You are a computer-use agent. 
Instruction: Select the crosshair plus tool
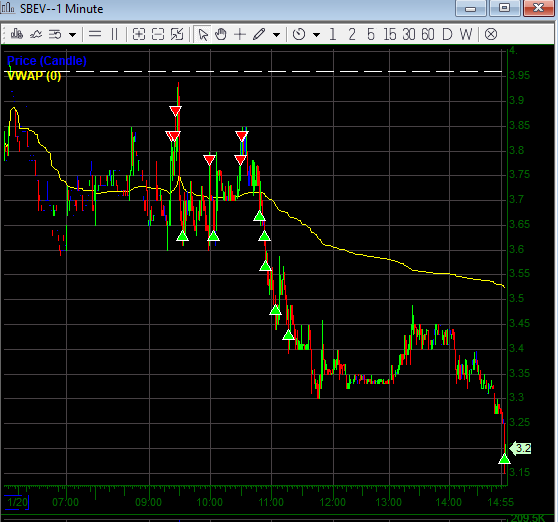click(240, 35)
